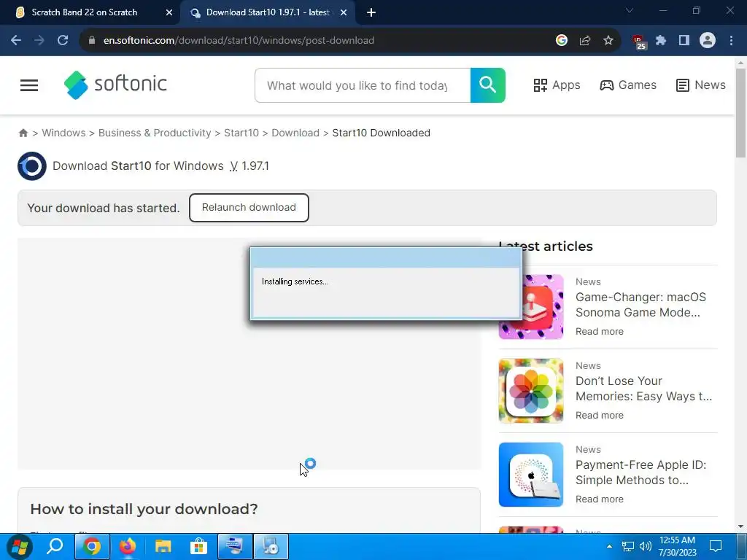Click the scrollbar down arrow
Image resolution: width=747 pixels, height=560 pixels.
tap(740, 526)
